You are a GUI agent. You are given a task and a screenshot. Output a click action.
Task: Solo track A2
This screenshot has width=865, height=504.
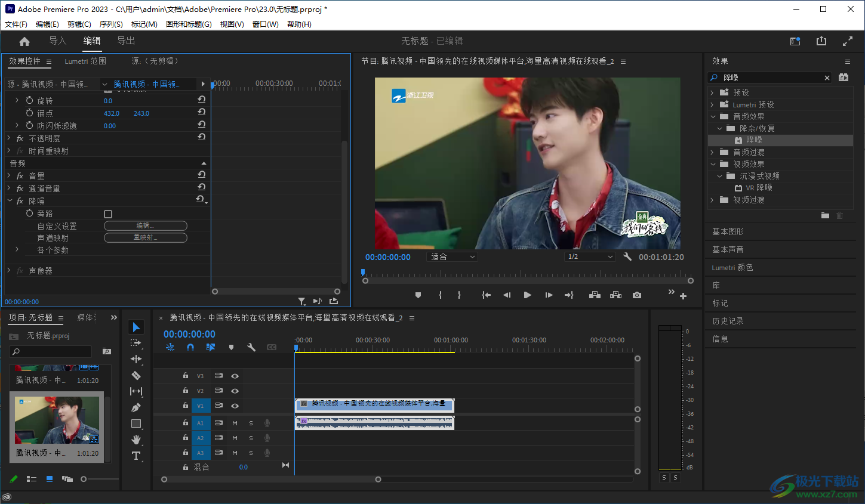click(x=251, y=438)
